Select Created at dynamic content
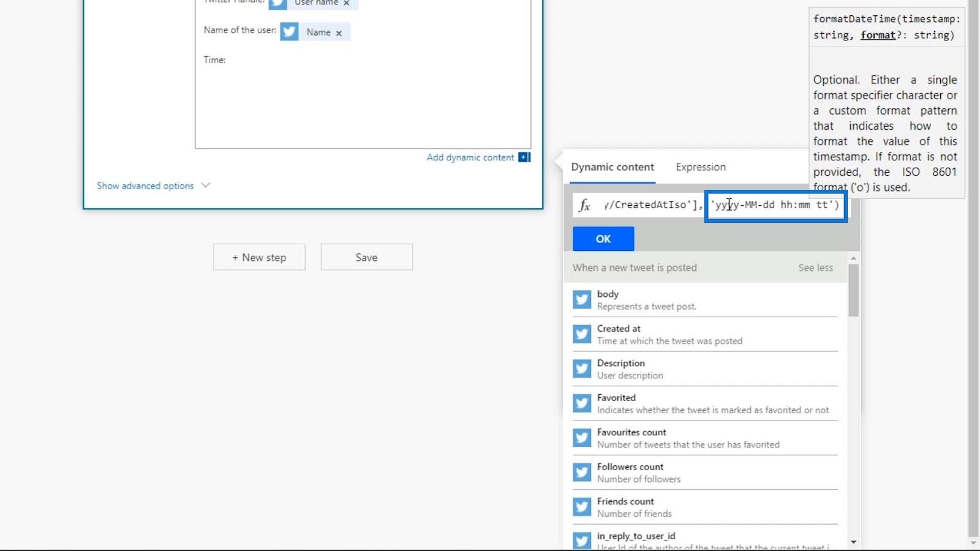 [x=705, y=334]
